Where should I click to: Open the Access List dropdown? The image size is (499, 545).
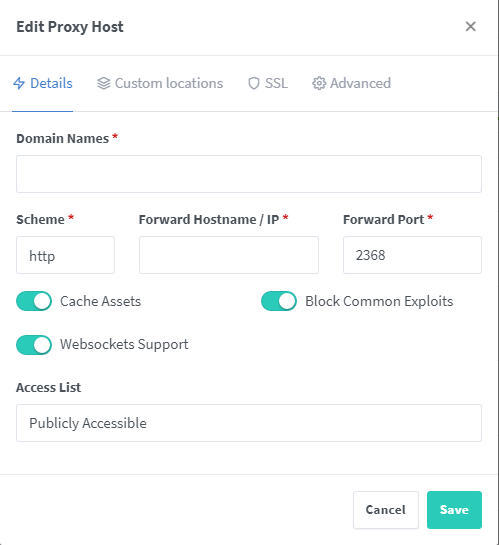click(249, 423)
